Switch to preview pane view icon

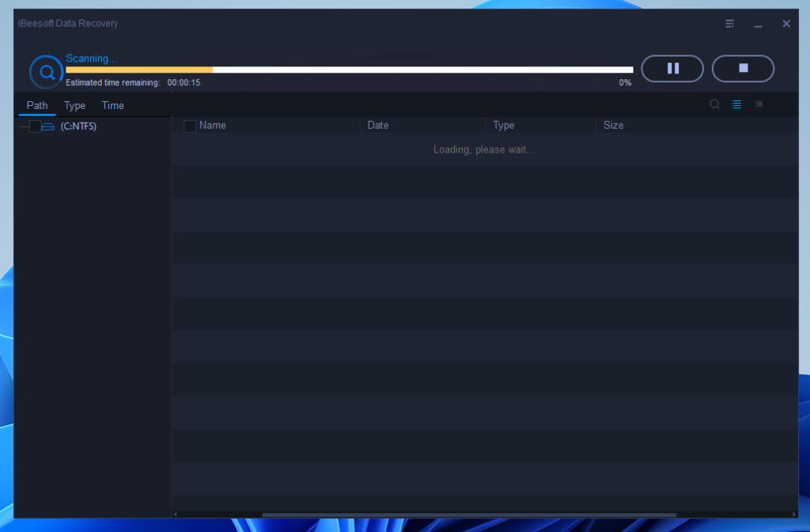click(758, 104)
